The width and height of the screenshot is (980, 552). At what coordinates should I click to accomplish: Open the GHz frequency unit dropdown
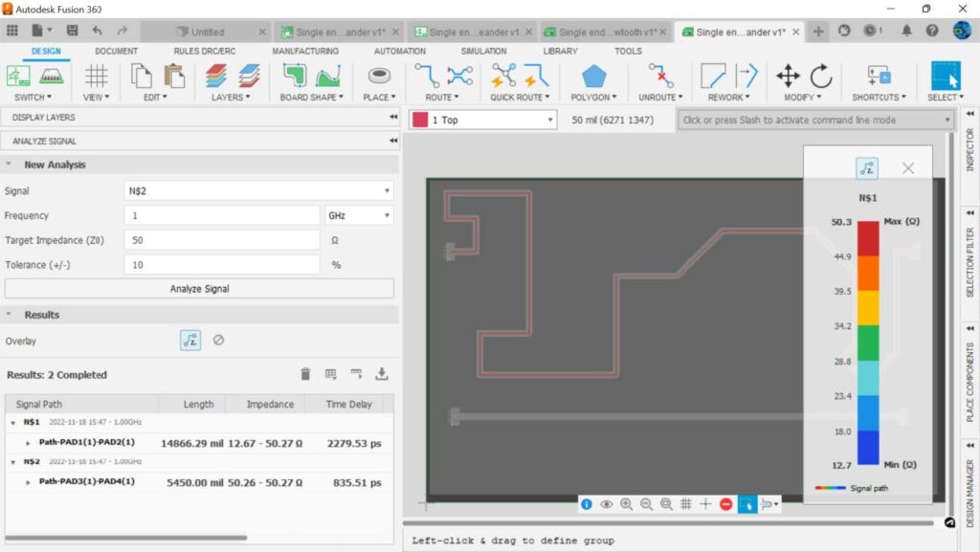[x=359, y=215]
